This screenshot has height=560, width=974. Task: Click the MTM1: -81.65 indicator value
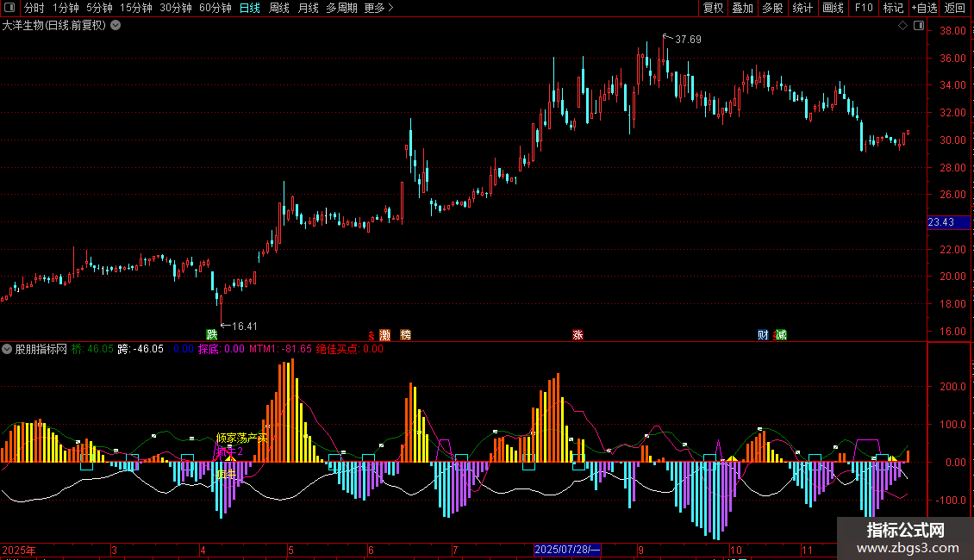point(280,349)
